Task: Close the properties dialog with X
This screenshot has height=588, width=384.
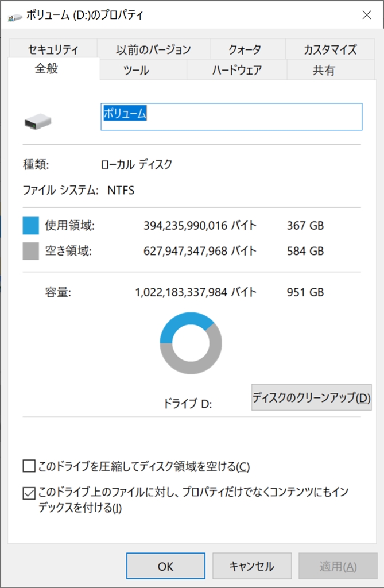Action: pos(367,14)
